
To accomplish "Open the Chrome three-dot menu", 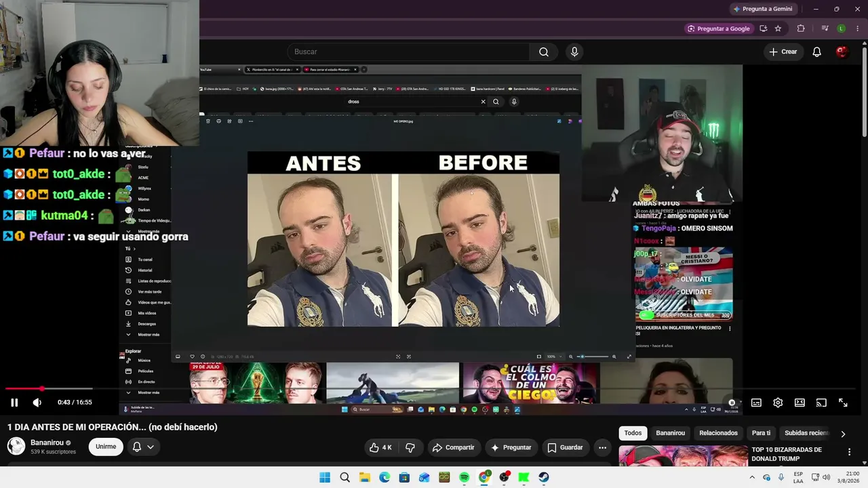I will (858, 28).
